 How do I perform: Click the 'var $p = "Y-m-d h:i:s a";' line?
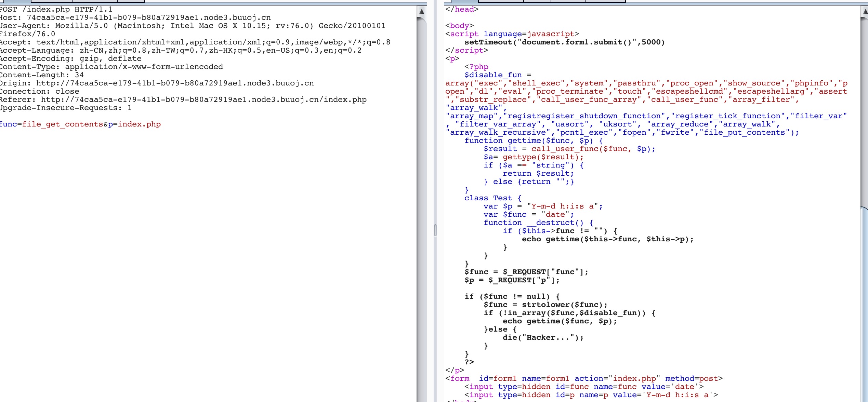(543, 206)
